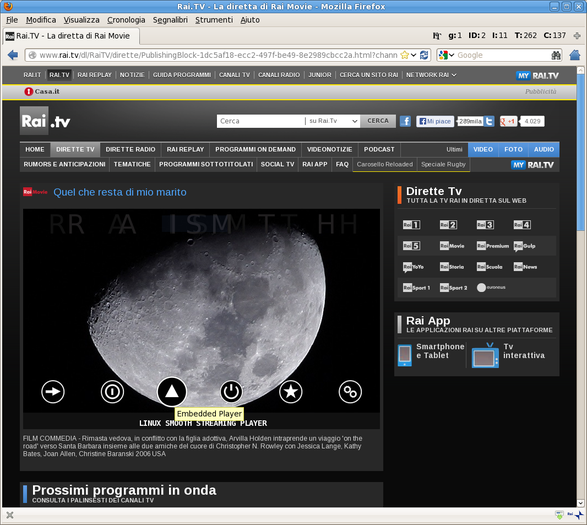Click the Firefox home button
This screenshot has height=525, width=587.
click(x=575, y=55)
